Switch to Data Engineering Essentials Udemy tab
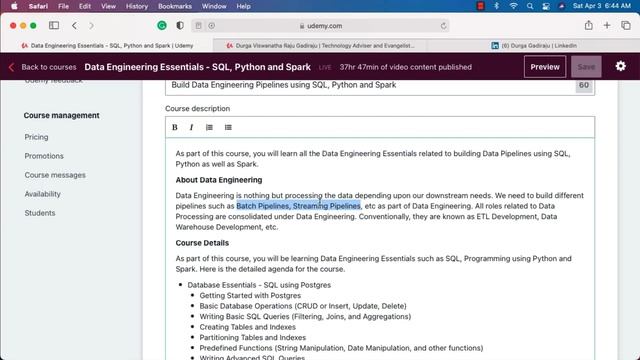The width and height of the screenshot is (640, 360). click(107, 45)
